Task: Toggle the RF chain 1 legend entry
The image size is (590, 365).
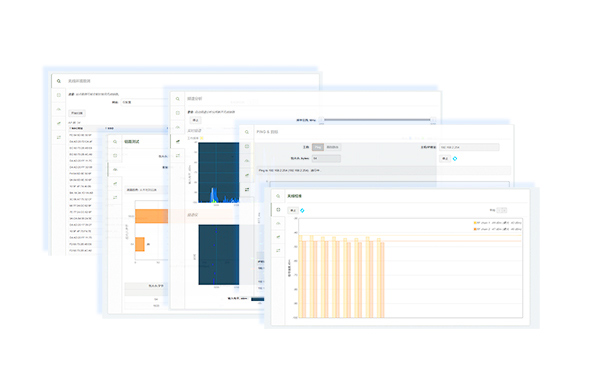Action: [x=498, y=223]
